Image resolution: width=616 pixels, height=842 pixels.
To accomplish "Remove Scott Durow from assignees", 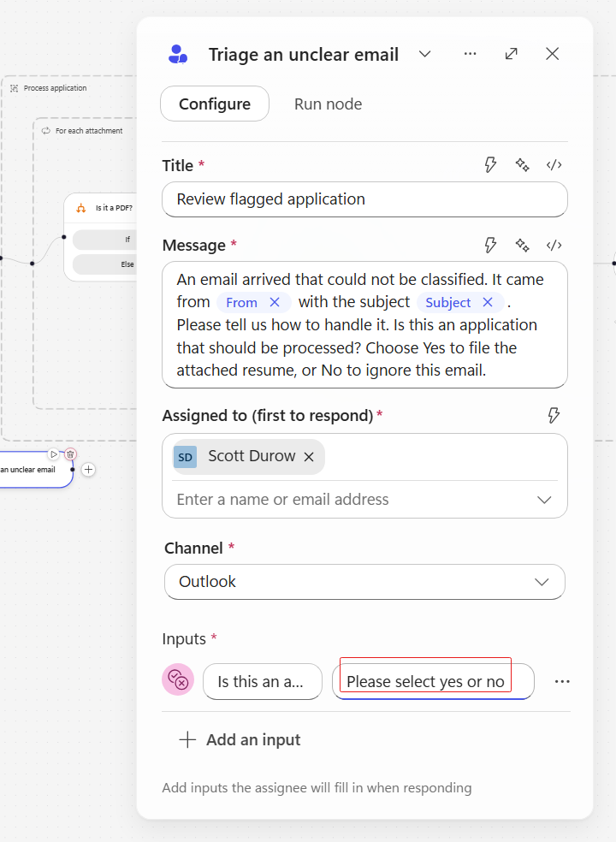I will tap(309, 457).
